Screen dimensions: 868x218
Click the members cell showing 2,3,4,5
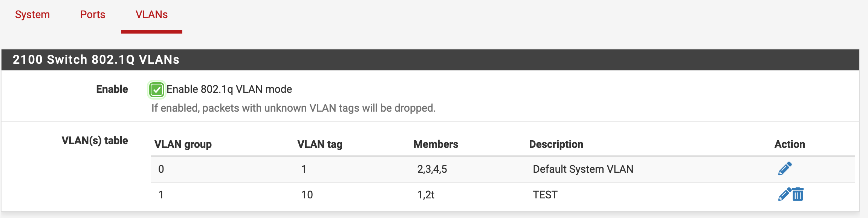tap(432, 169)
